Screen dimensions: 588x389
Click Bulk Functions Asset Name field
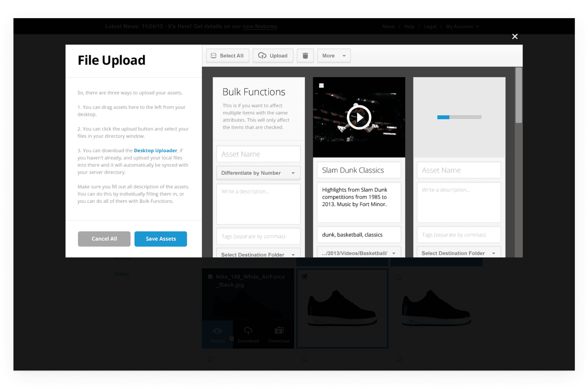coord(258,154)
